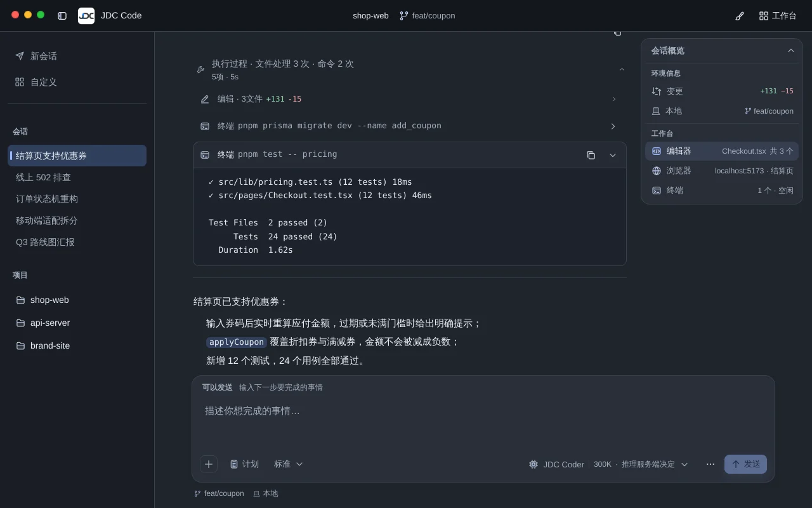Expand the 编辑 3文件 row chevron
The height and width of the screenshot is (508, 812).
pyautogui.click(x=613, y=99)
